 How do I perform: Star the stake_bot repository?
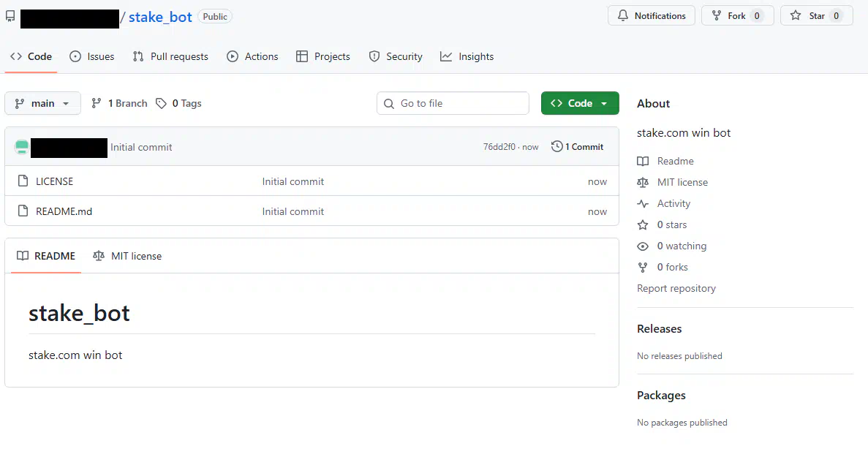(x=817, y=16)
